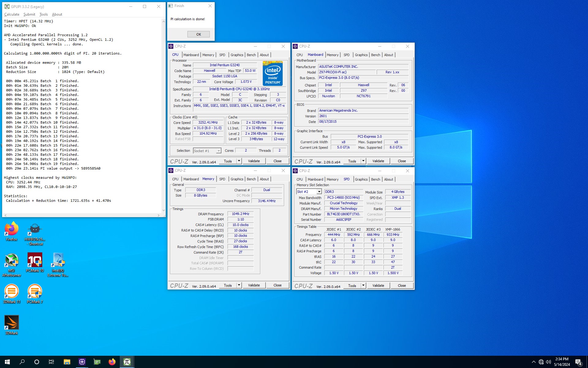Click the Multiplier value x 31.0

point(208,128)
